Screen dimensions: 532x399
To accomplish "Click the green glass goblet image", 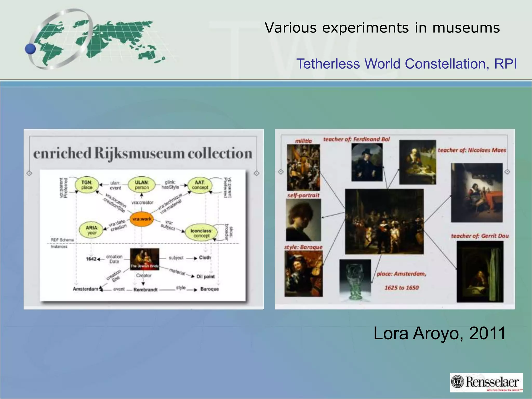I will pos(355,281).
